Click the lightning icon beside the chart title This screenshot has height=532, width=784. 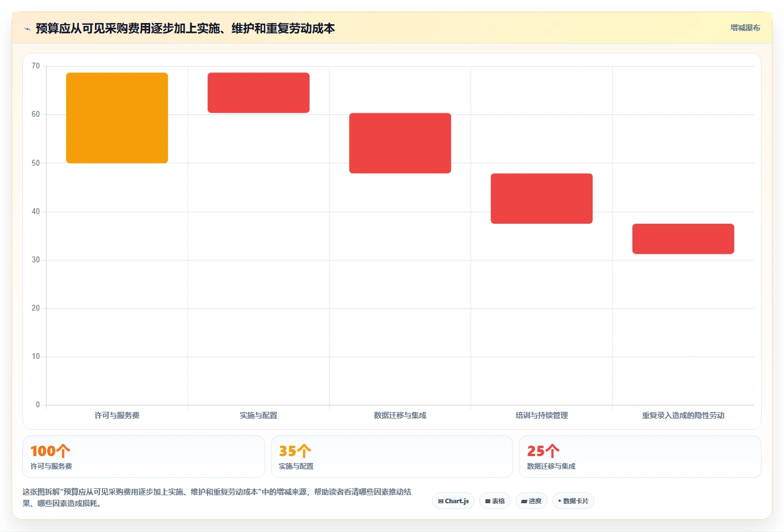coord(27,29)
